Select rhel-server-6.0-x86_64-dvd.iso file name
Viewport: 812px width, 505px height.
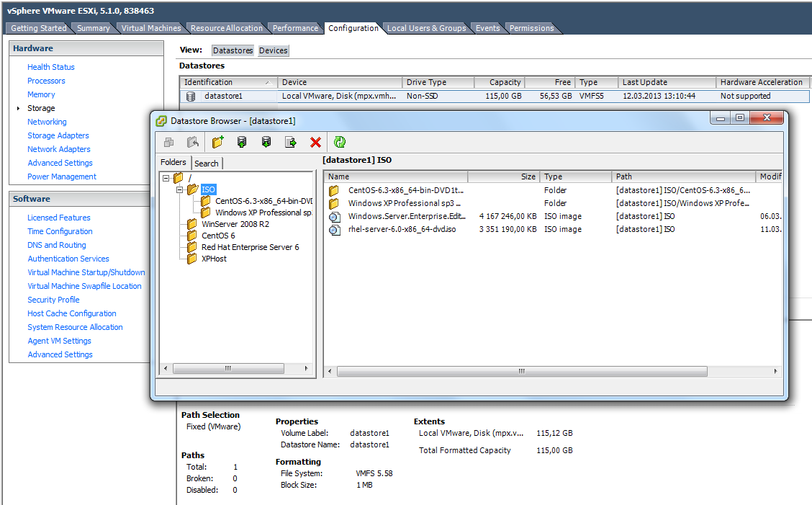402,229
